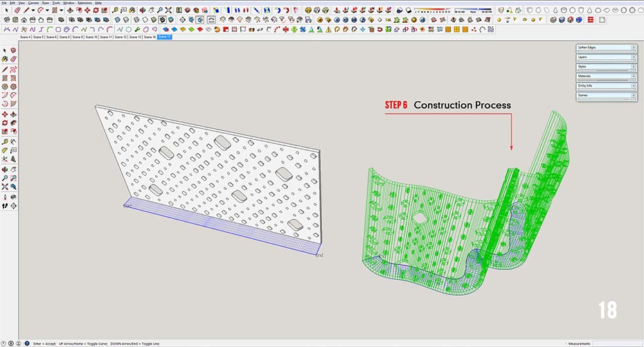
Task: Choose the pencil Line tool in left toolbar
Action: point(5,69)
